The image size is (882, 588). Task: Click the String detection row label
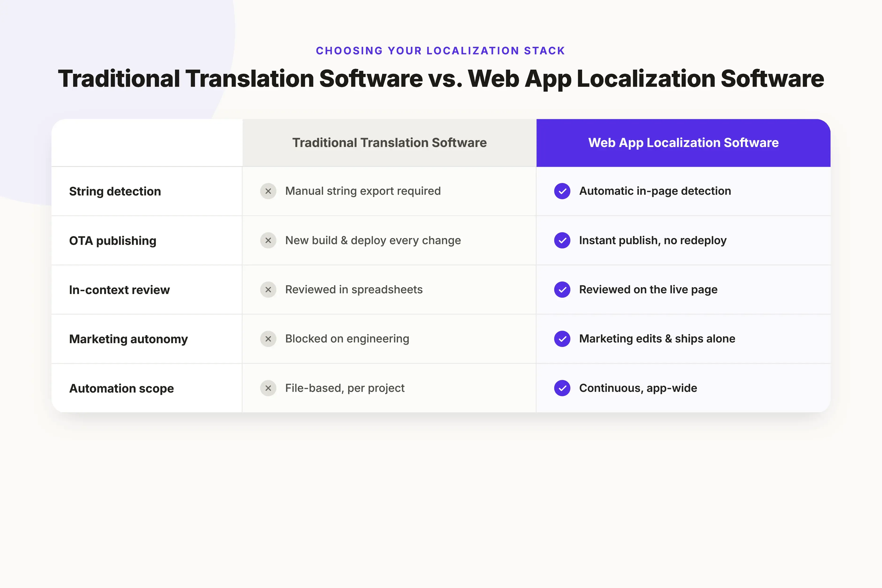115,192
